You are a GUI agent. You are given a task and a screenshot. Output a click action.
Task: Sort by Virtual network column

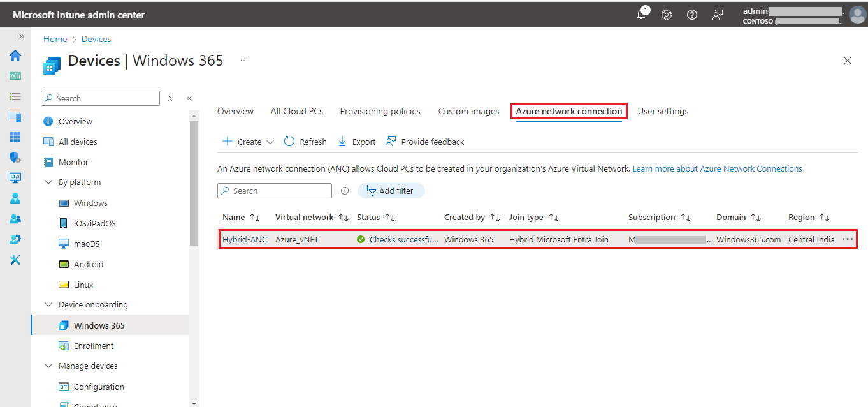point(312,217)
